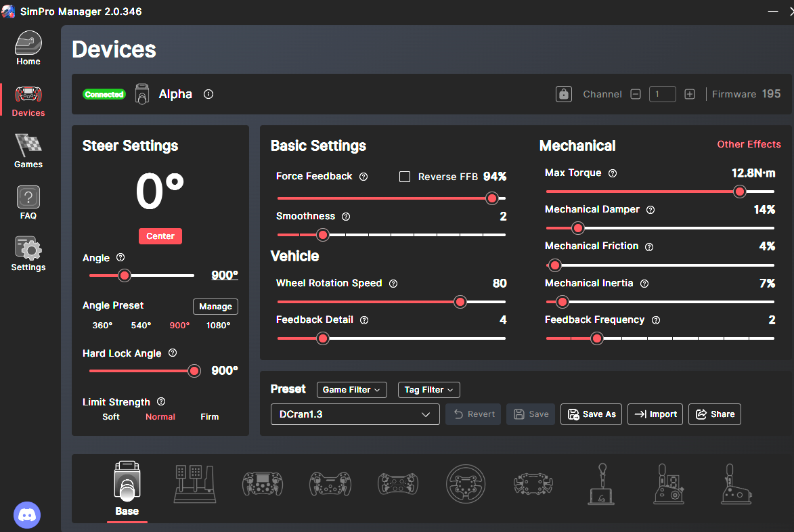Decrease the channel number
This screenshot has width=794, height=532.
point(636,94)
